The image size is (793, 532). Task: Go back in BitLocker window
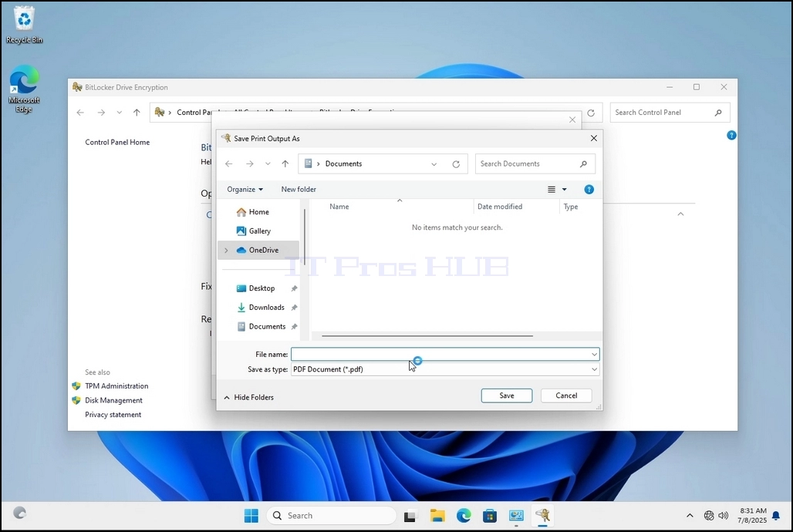[x=80, y=113]
